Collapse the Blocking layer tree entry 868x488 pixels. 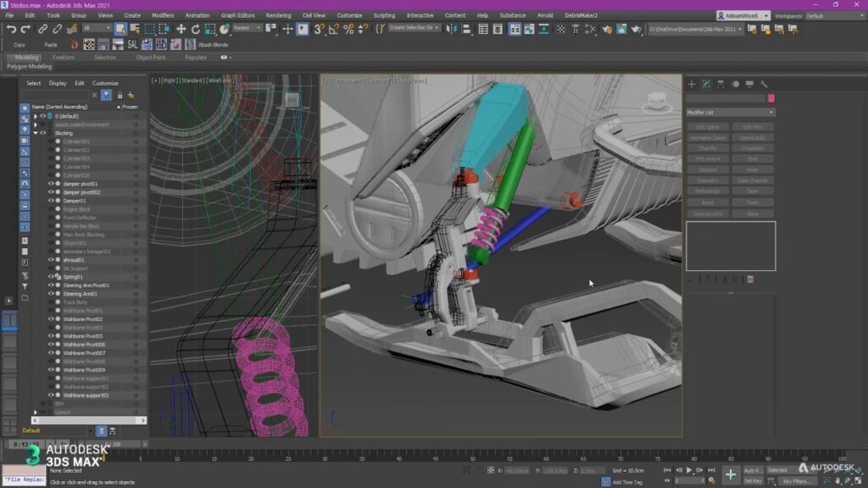(35, 132)
